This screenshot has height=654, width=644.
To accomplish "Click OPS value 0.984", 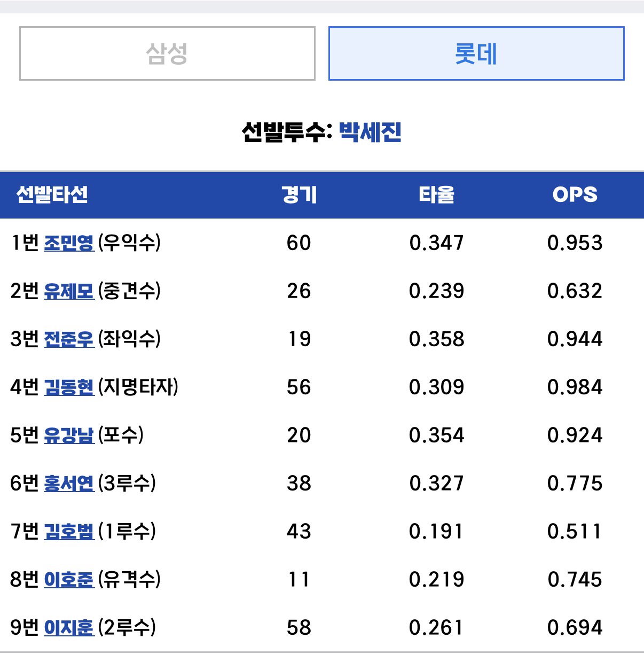I will 575,387.
